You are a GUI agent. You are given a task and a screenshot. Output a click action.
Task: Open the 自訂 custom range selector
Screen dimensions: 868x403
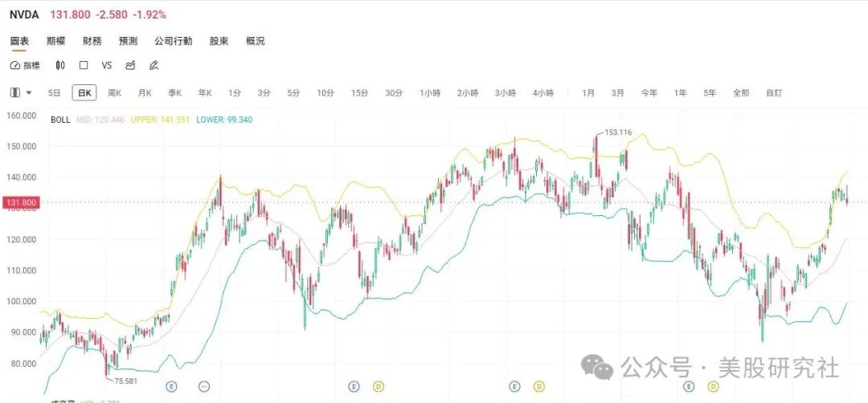773,93
